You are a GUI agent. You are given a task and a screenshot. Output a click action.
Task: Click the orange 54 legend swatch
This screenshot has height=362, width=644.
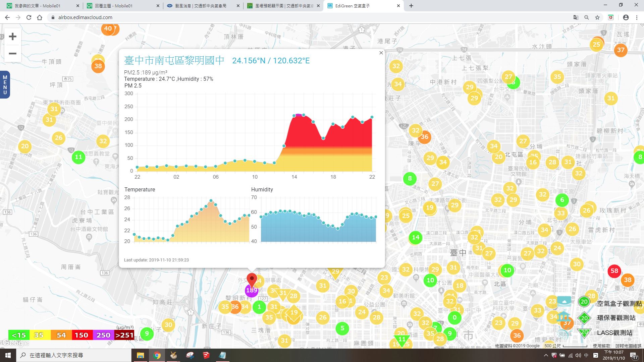61,335
